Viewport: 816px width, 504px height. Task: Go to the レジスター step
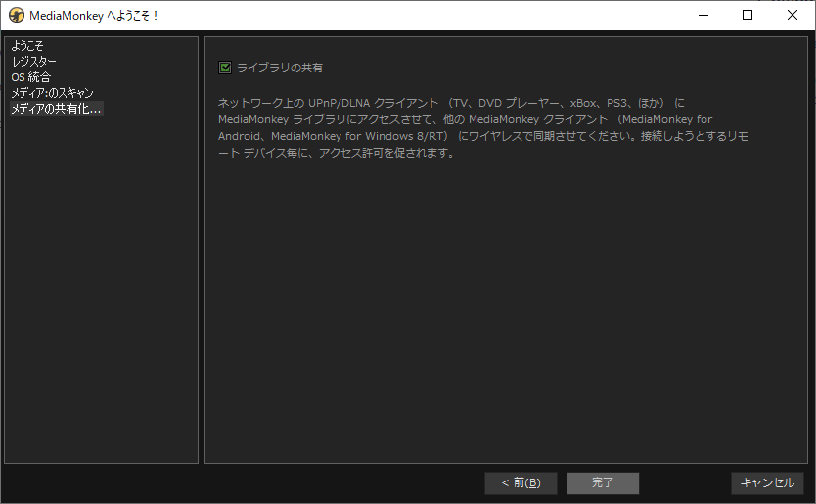click(x=33, y=62)
